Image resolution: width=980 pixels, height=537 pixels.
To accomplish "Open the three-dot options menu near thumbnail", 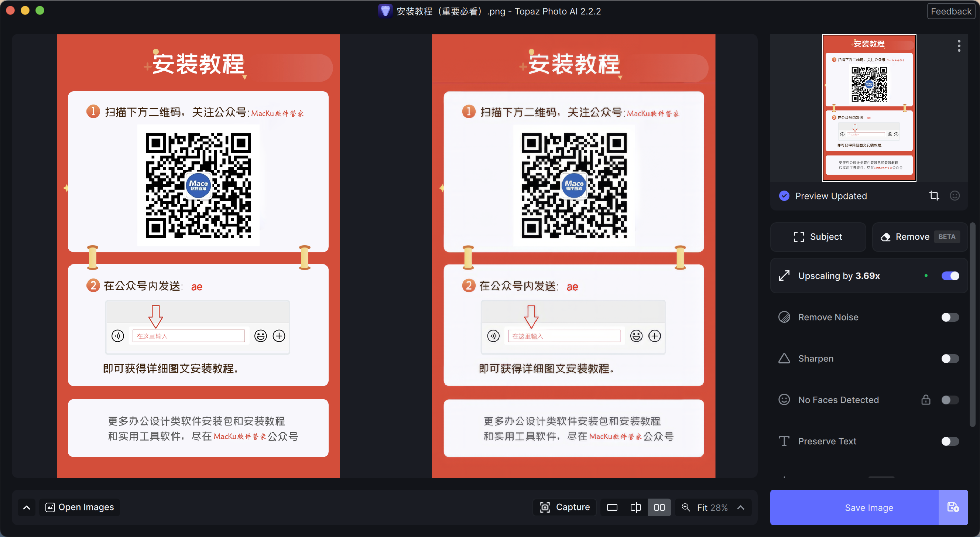I will click(959, 46).
